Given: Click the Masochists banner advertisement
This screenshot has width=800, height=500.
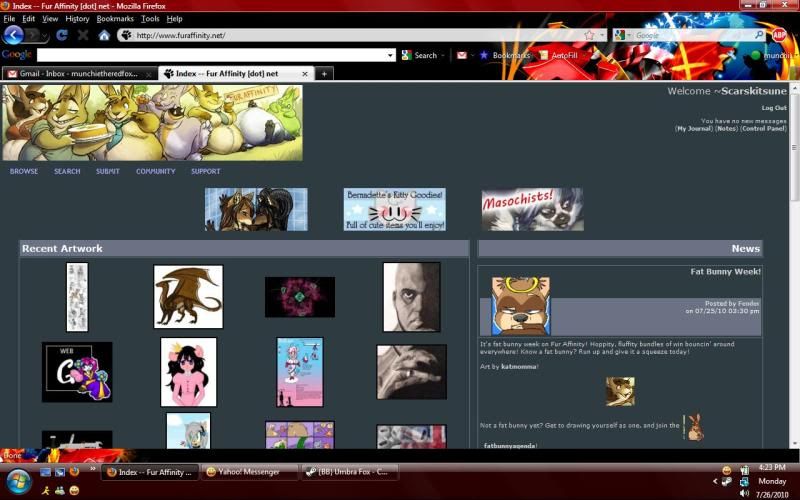Looking at the screenshot, I should [x=532, y=209].
